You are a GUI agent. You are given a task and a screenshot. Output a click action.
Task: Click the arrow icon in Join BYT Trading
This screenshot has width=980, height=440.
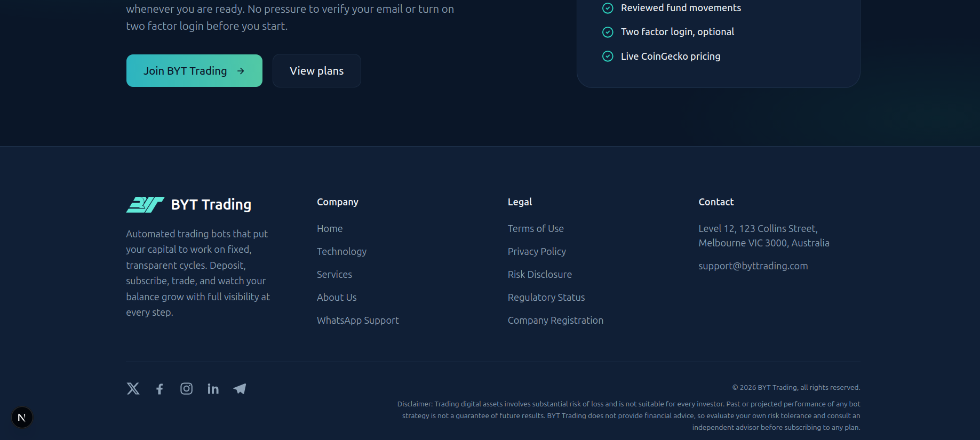(x=241, y=71)
